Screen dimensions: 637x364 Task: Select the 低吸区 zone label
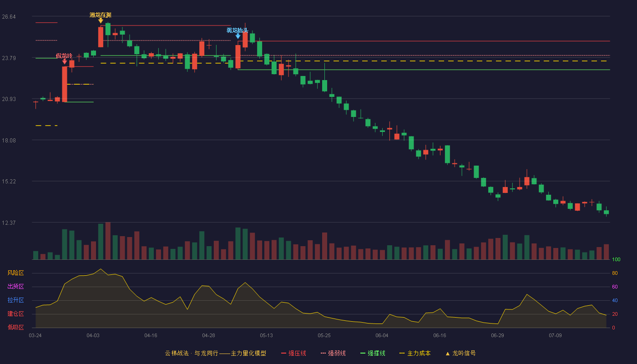click(15, 327)
